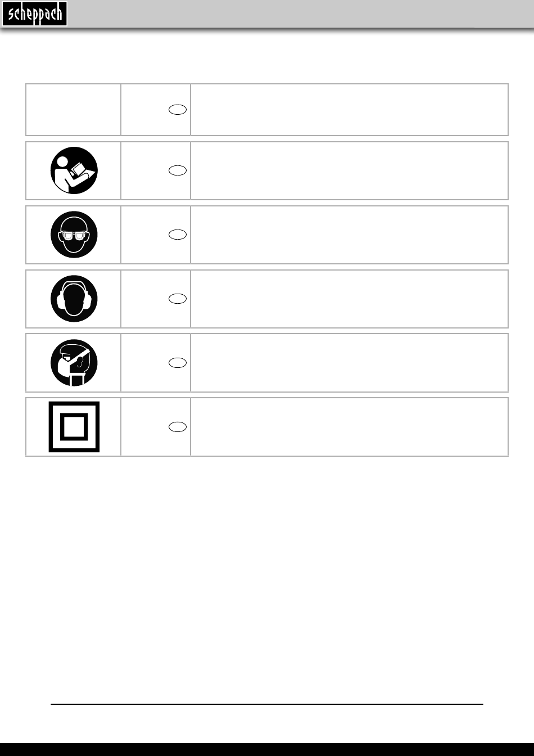Select the description cell of the dust mask row

tap(349, 363)
